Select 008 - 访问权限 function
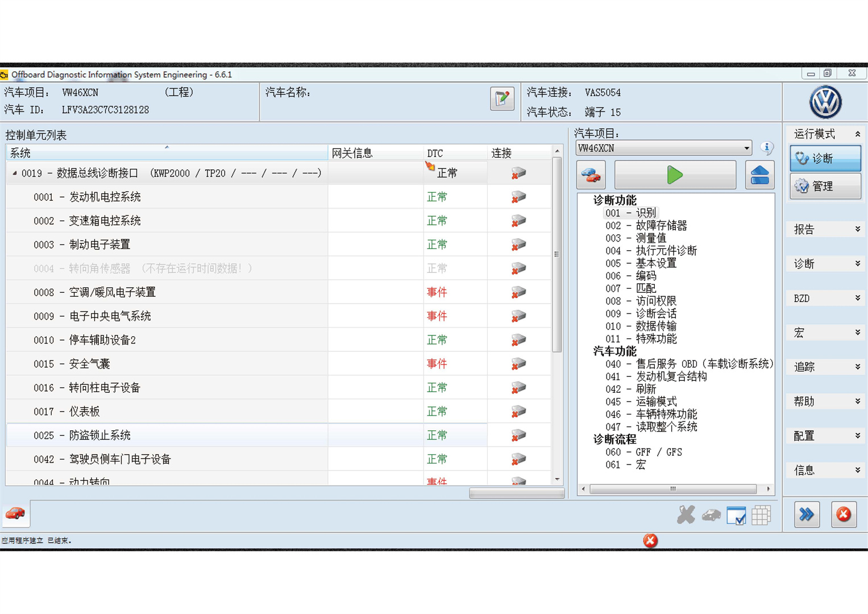 [x=641, y=301]
